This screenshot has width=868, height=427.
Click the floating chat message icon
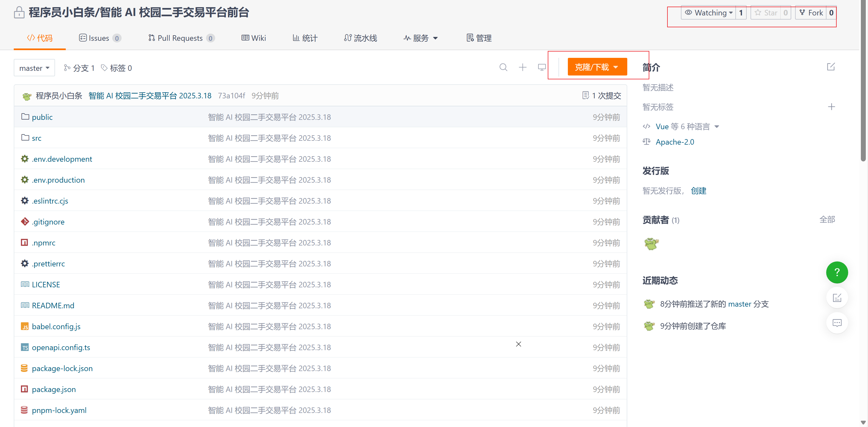(837, 323)
